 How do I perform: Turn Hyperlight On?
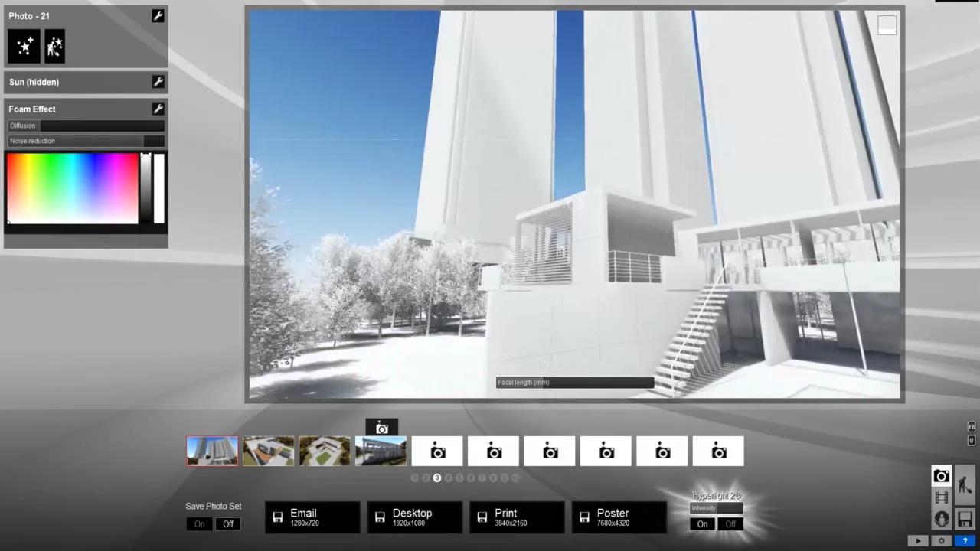coord(702,524)
